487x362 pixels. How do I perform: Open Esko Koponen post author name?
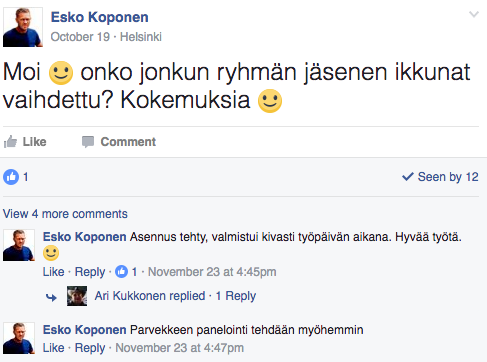click(x=100, y=17)
